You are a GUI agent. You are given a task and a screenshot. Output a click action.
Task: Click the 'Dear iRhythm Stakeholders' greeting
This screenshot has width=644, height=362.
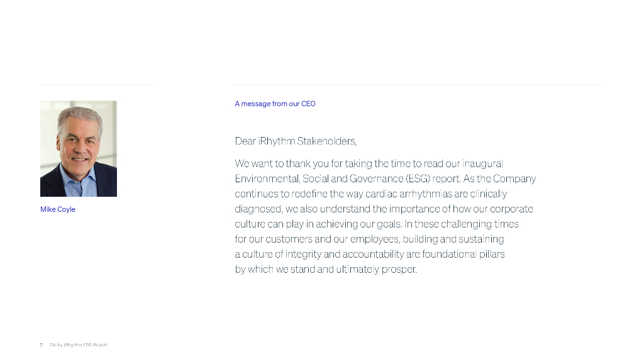coord(296,141)
